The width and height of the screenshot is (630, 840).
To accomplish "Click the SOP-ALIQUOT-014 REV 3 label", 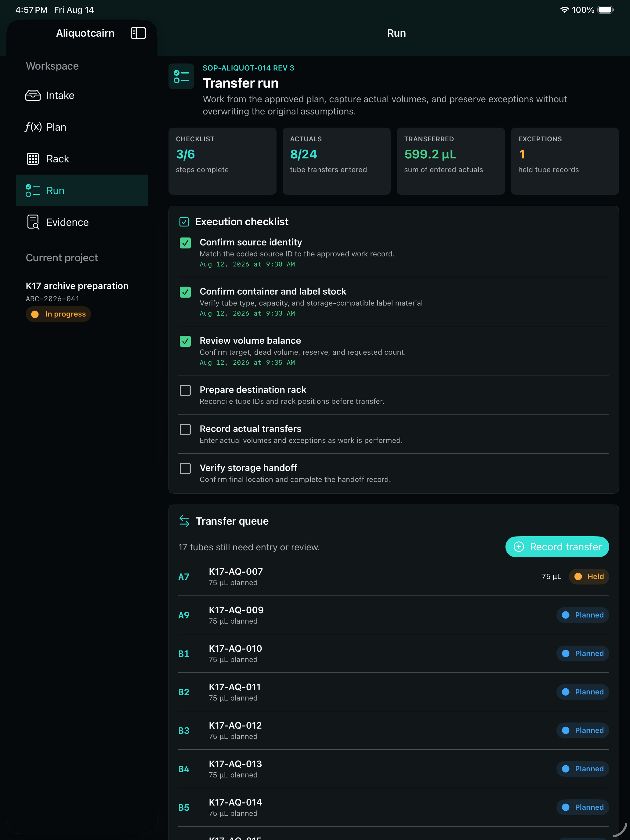I will point(248,68).
